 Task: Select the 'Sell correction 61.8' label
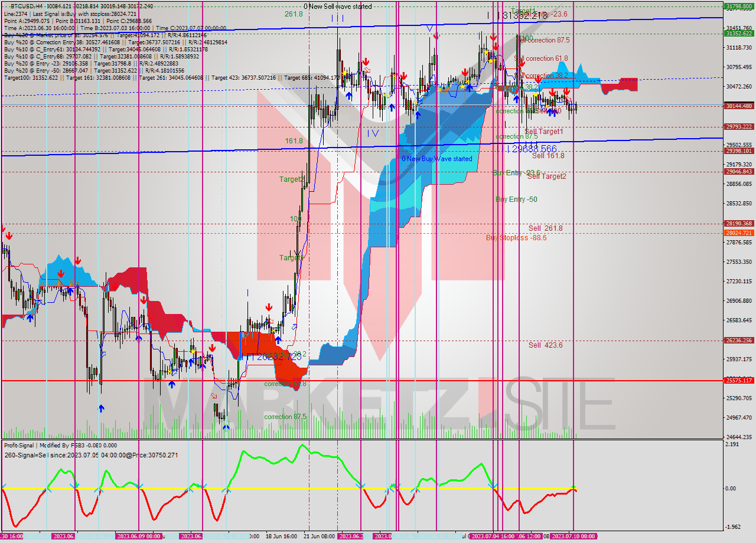point(541,58)
